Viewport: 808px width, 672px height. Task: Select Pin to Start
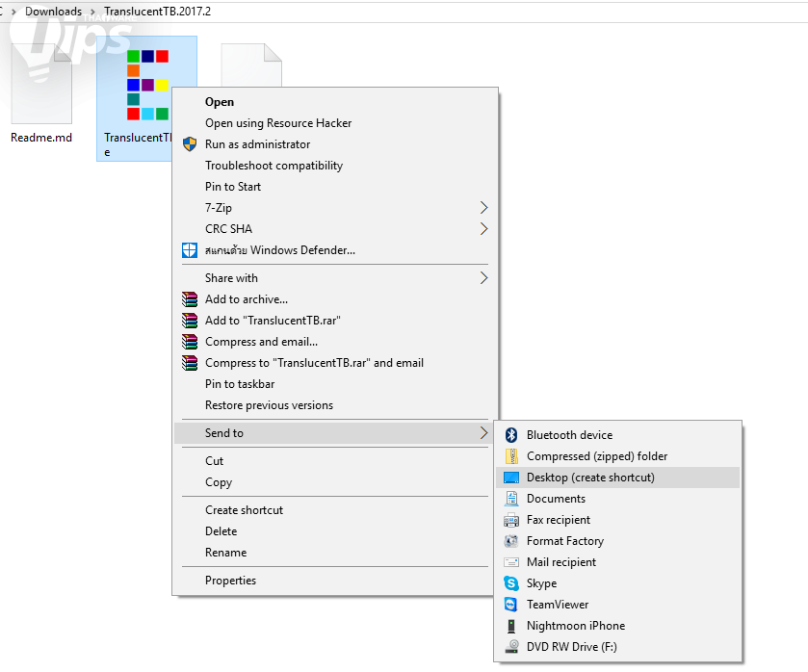335,187
